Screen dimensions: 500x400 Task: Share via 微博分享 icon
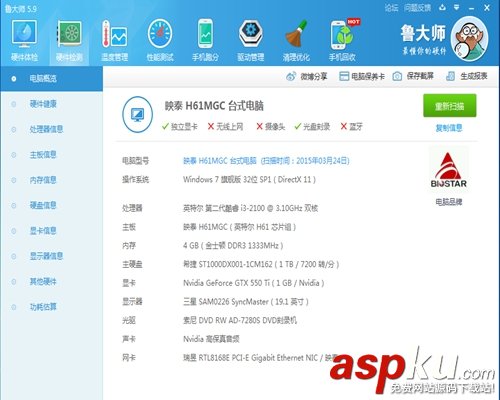pos(307,76)
